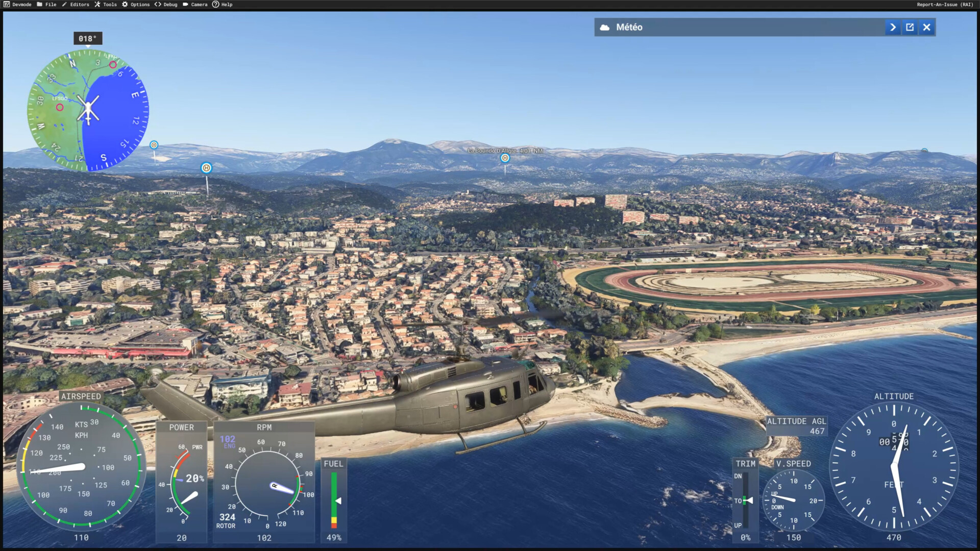Click the 018° heading indicator

tap(88, 39)
